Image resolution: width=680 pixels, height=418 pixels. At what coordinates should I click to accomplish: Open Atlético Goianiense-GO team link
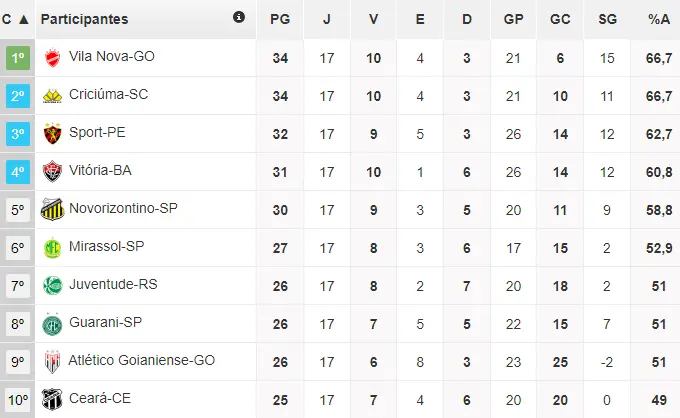pyautogui.click(x=142, y=360)
